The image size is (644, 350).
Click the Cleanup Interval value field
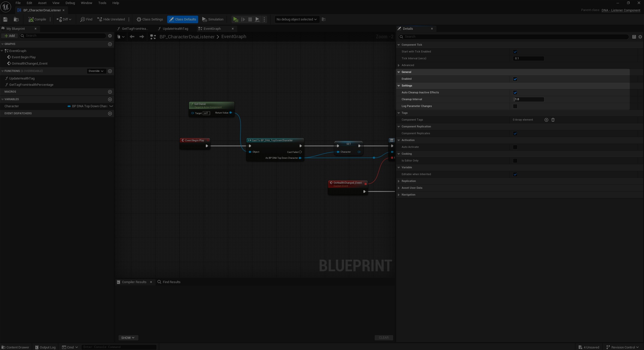click(x=529, y=99)
